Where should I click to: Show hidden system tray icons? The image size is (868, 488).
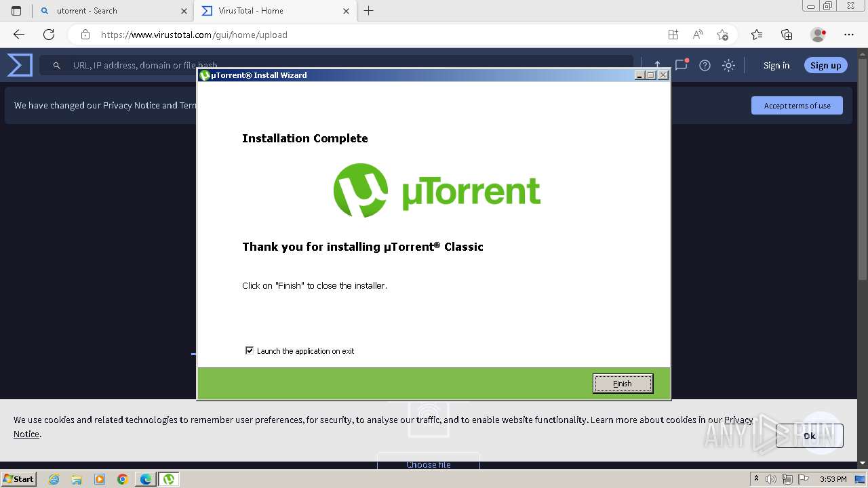[756, 479]
